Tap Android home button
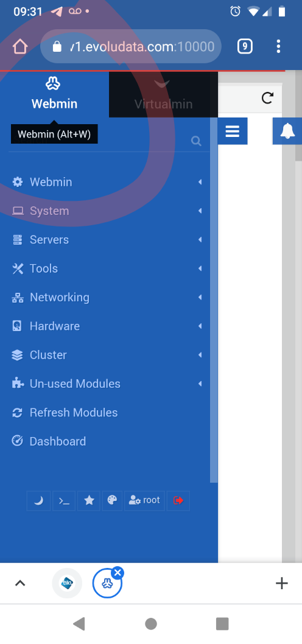This screenshot has width=302, height=644. point(151,624)
